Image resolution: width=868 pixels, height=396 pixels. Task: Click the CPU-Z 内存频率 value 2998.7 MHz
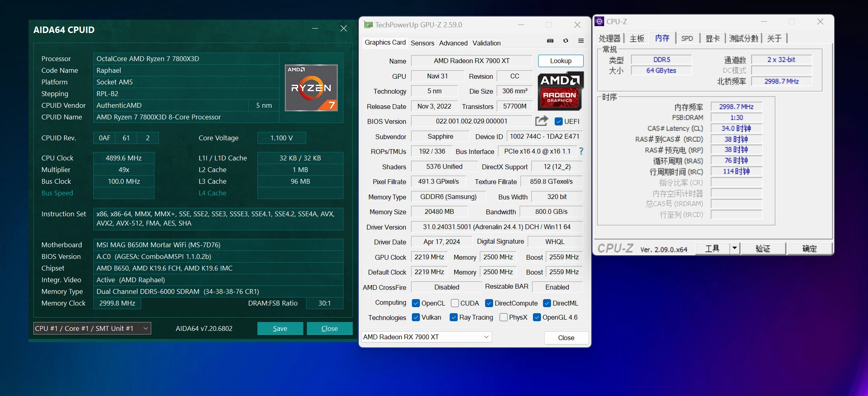(x=736, y=107)
